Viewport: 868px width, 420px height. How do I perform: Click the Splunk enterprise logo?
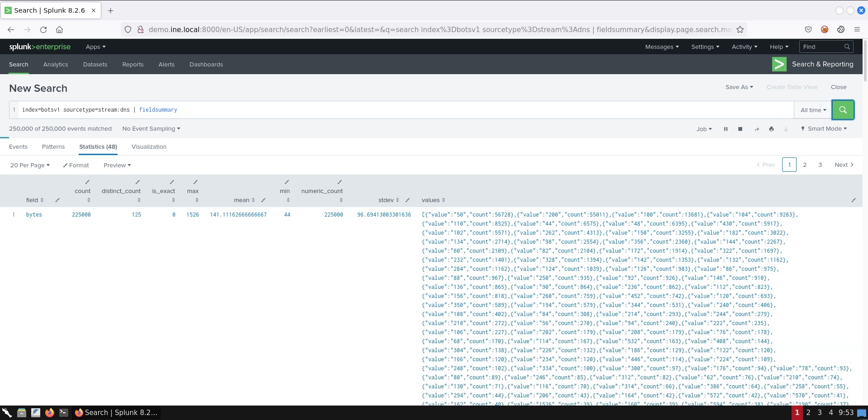40,47
